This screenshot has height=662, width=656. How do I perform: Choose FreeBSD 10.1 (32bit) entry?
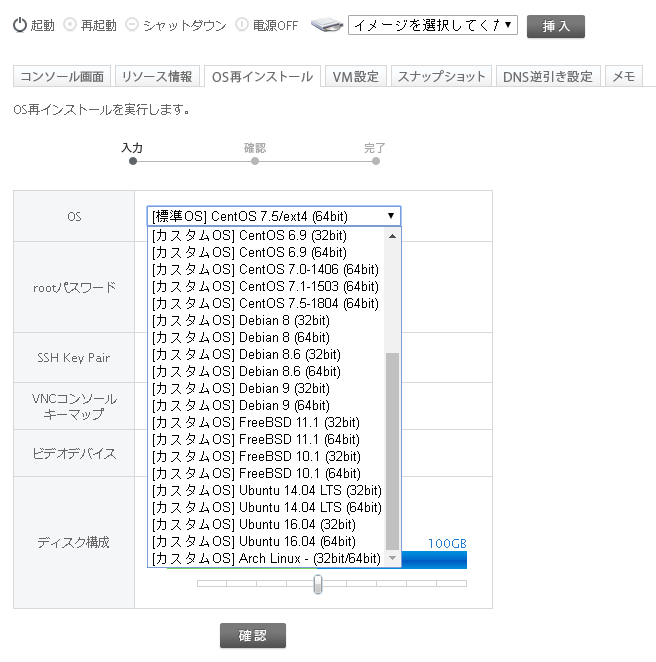point(266,456)
